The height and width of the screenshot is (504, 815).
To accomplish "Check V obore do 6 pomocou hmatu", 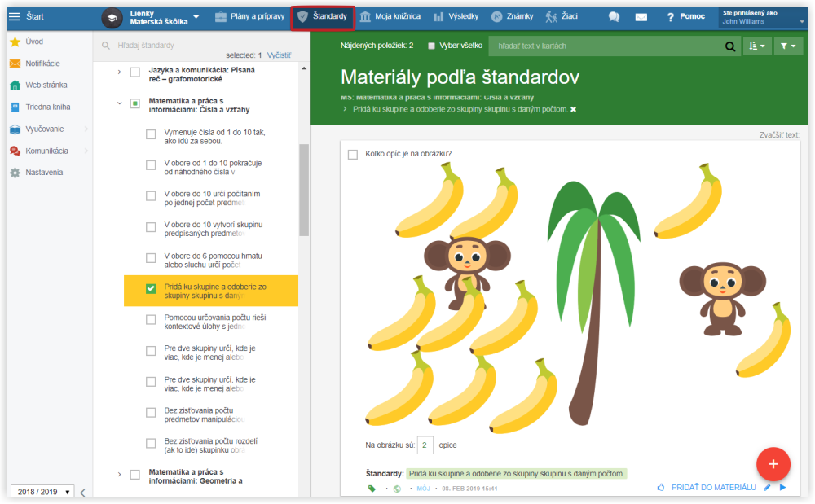I will tap(151, 258).
